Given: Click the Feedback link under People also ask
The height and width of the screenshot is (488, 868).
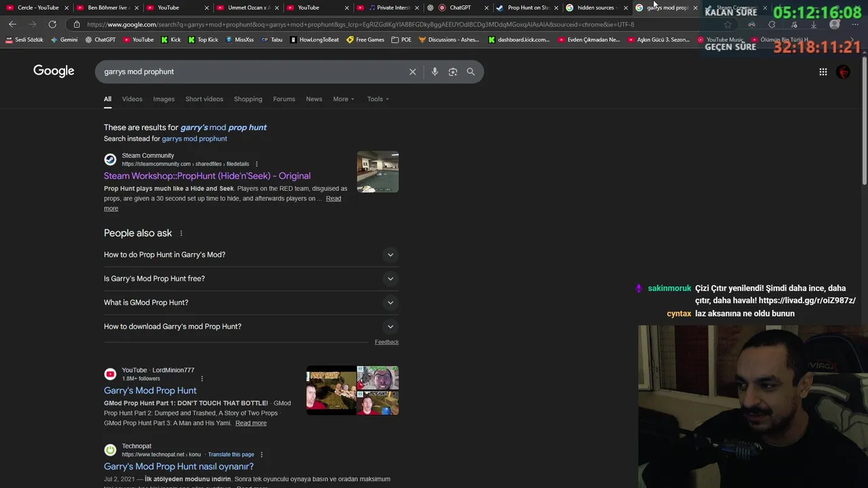Looking at the screenshot, I should [387, 342].
